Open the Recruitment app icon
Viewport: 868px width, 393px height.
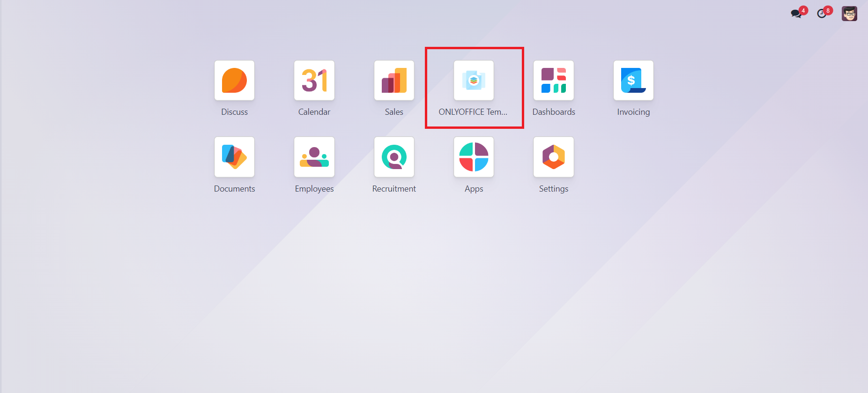pos(394,157)
